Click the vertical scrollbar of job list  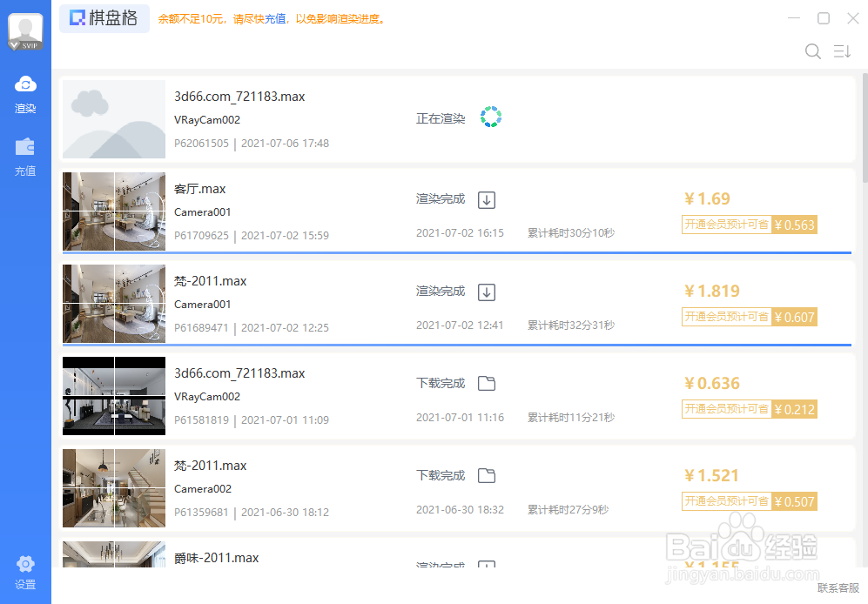tap(865, 127)
